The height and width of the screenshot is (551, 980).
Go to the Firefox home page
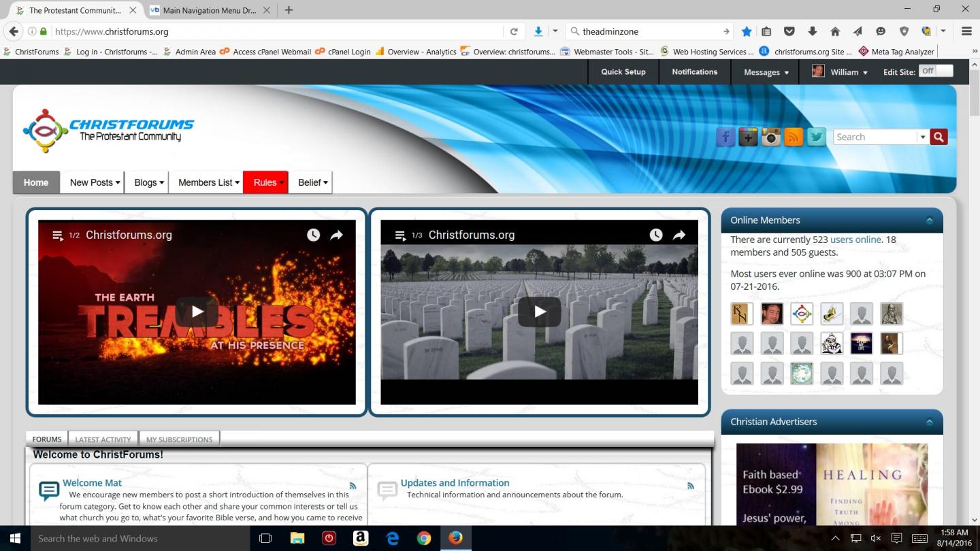click(835, 31)
